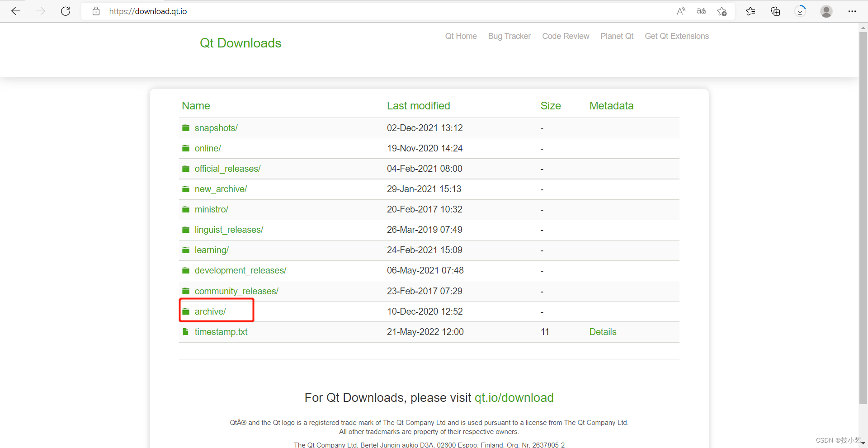Click the Metadata column header
The image size is (868, 448).
(611, 106)
